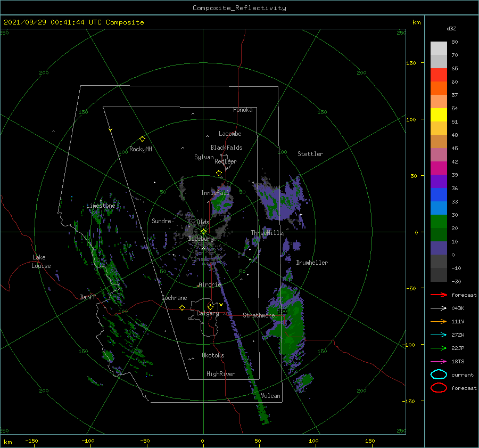
Task: Click the Sundre label
Action: [x=161, y=221]
